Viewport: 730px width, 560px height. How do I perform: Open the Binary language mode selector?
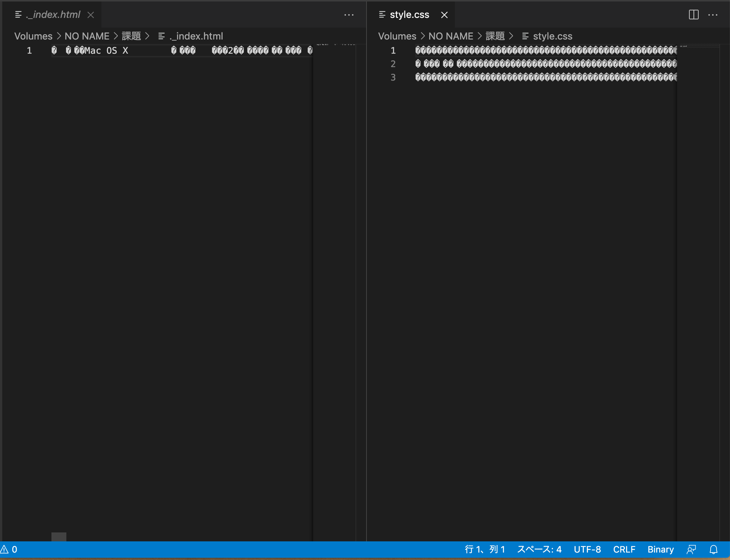(x=660, y=549)
